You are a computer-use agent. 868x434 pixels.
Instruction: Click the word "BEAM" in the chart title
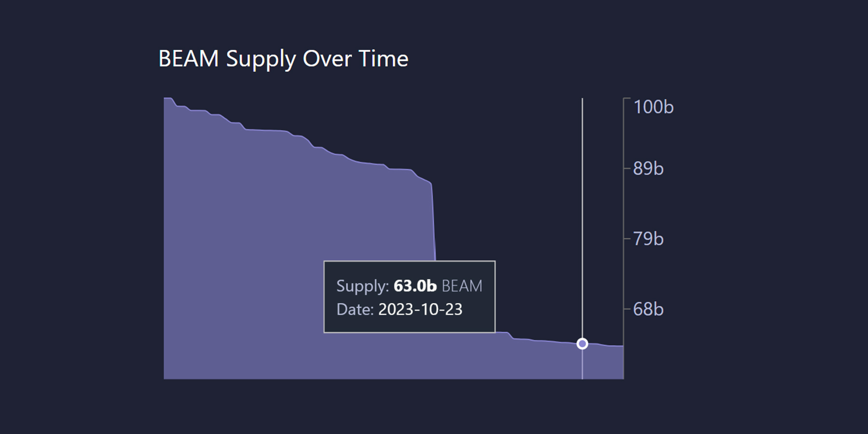click(189, 59)
